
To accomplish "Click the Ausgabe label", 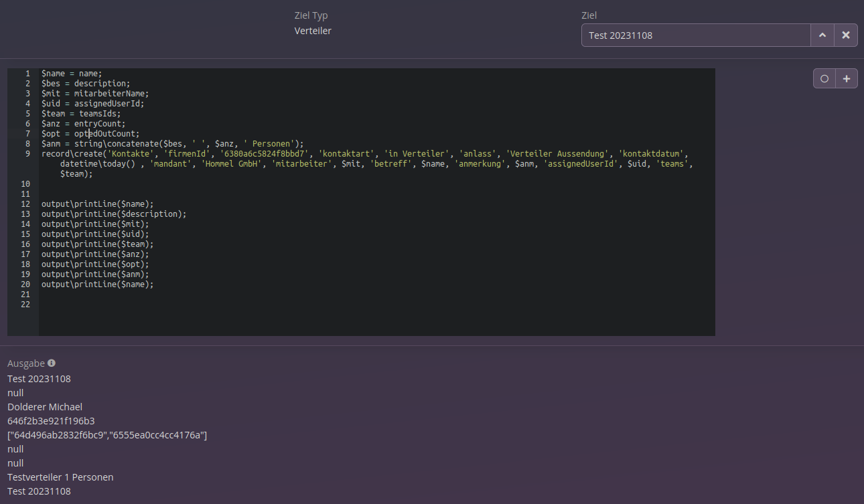I will pyautogui.click(x=26, y=363).
